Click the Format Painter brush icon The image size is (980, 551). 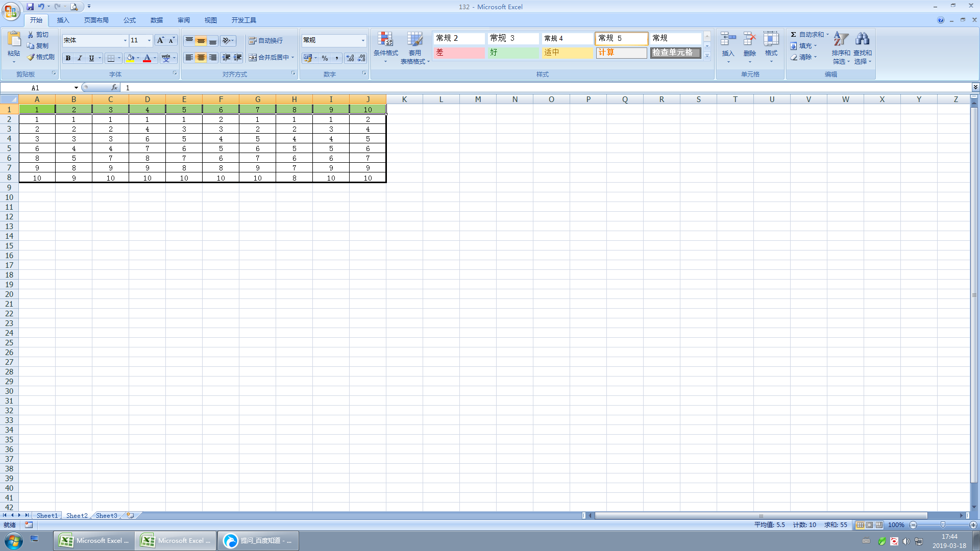tap(31, 57)
